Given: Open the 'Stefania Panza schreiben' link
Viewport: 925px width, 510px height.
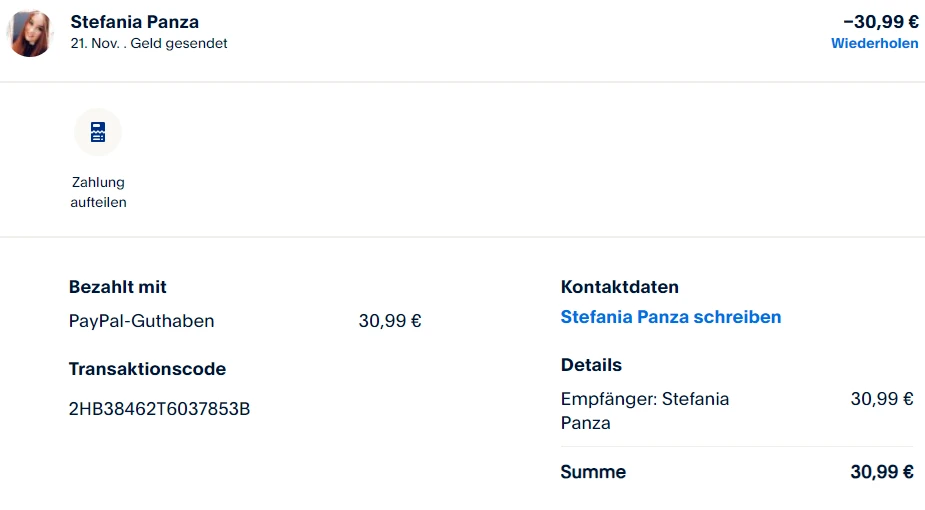Looking at the screenshot, I should [670, 317].
